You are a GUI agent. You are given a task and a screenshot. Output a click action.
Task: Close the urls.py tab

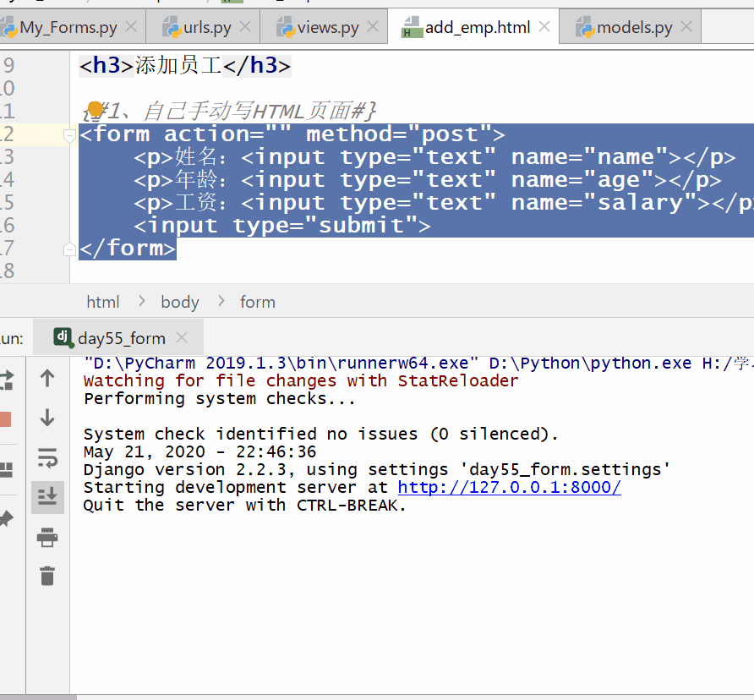pos(245,26)
